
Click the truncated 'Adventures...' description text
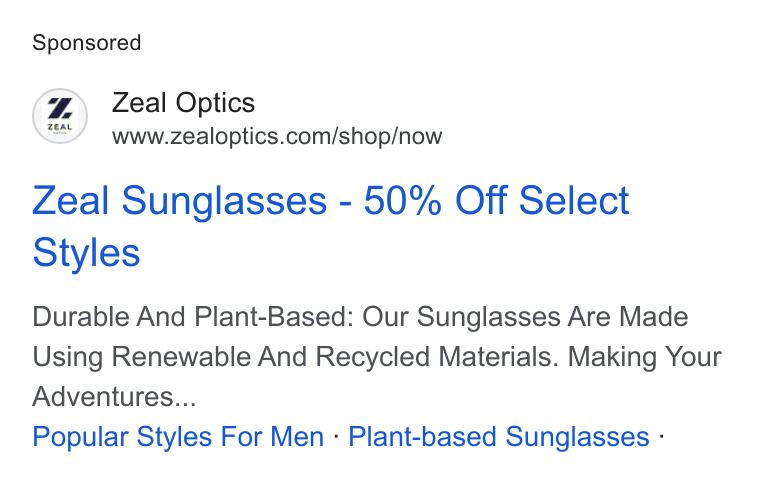coord(114,396)
